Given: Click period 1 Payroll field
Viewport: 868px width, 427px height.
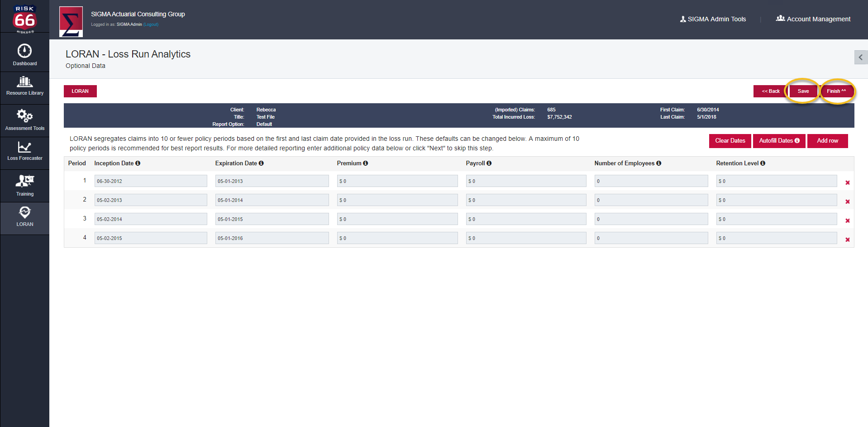Looking at the screenshot, I should point(526,181).
